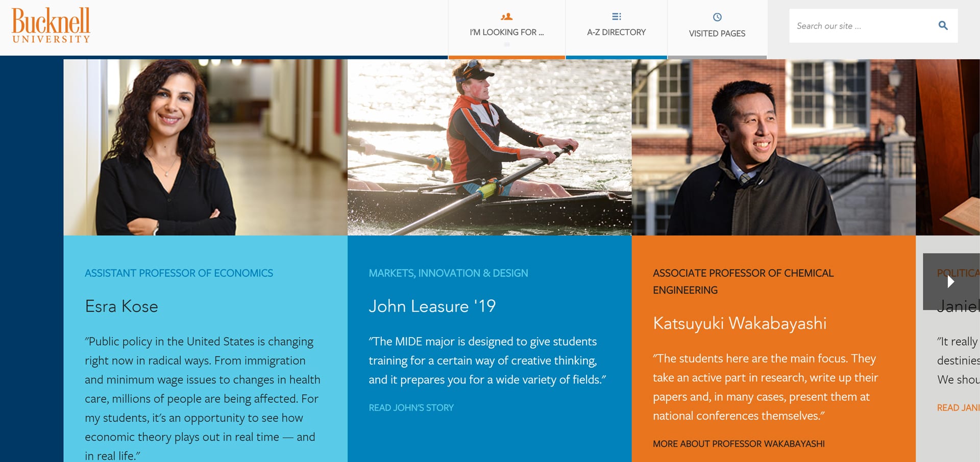This screenshot has height=462, width=980.
Task: Click the Bucknell University logo
Action: 51,25
